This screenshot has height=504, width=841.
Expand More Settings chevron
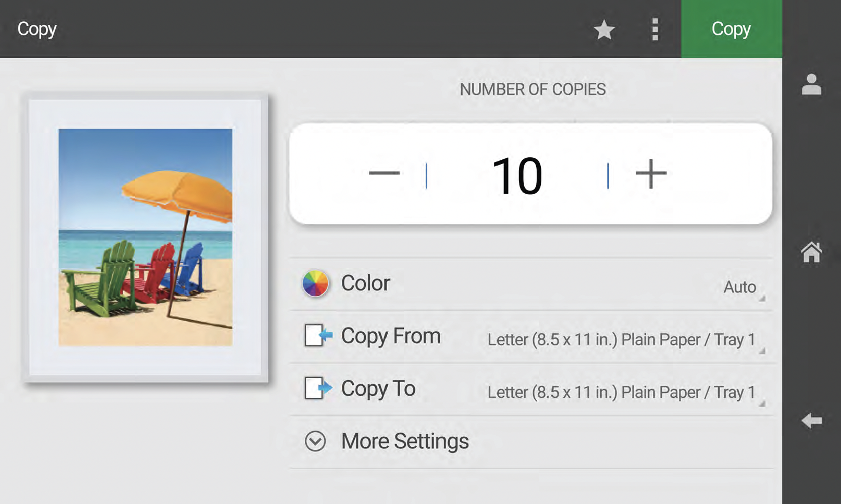tap(315, 441)
